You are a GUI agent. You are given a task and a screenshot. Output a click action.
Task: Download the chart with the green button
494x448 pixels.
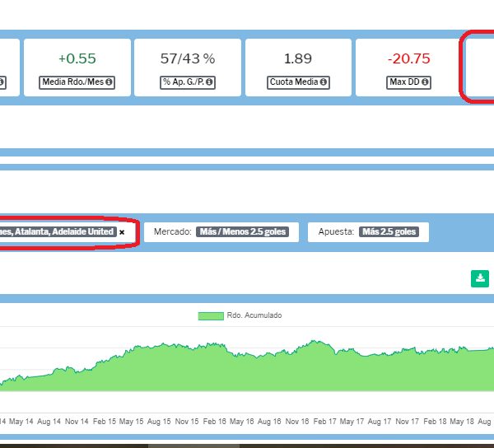click(479, 279)
